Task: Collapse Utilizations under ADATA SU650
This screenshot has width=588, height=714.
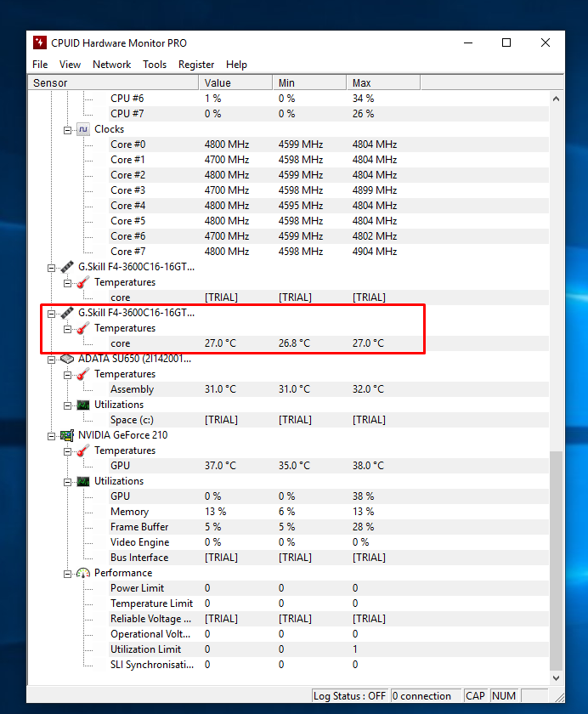Action: [67, 405]
